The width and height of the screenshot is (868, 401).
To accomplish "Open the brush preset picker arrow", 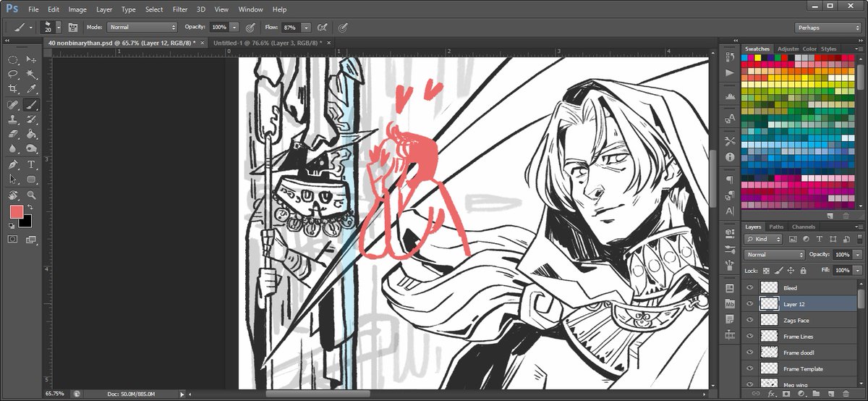I will (59, 27).
